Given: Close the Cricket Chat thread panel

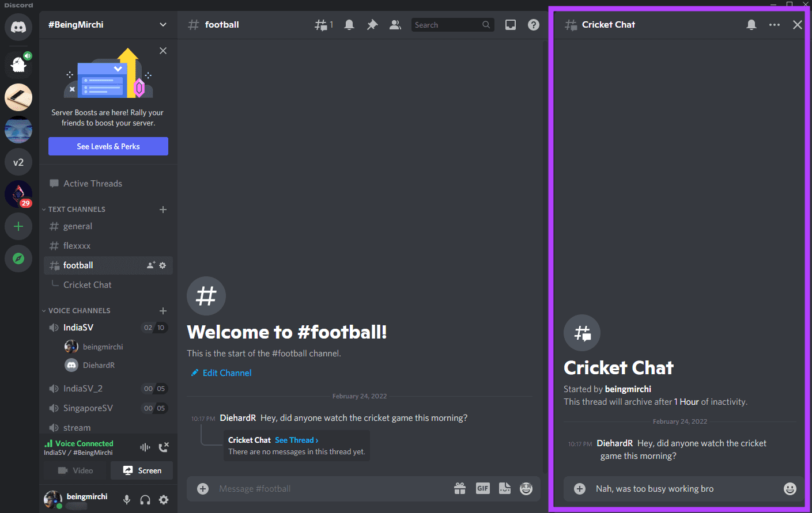Looking at the screenshot, I should point(798,25).
